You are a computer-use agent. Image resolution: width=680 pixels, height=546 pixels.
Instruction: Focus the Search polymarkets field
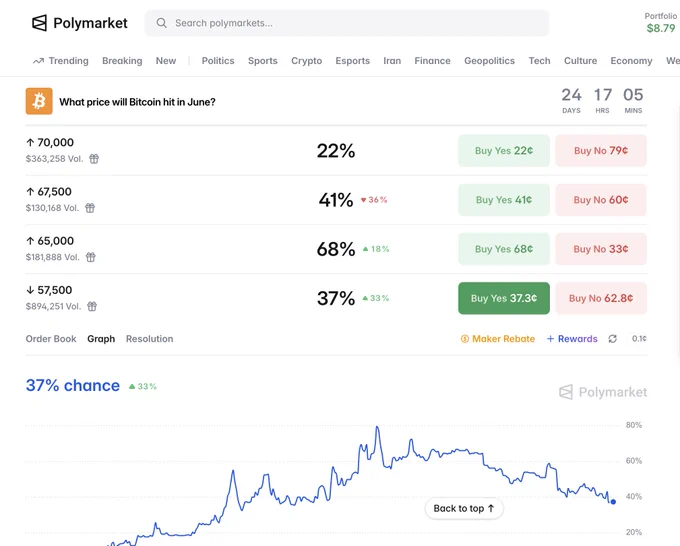tap(347, 23)
